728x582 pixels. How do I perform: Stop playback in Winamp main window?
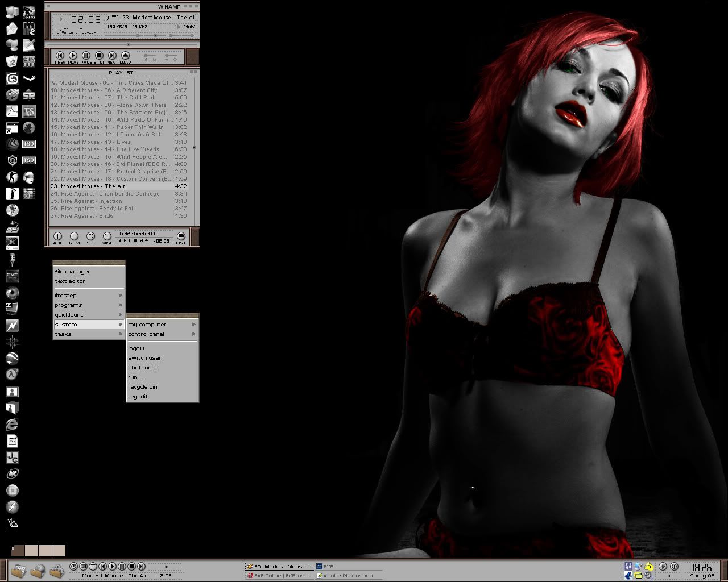[x=99, y=57]
